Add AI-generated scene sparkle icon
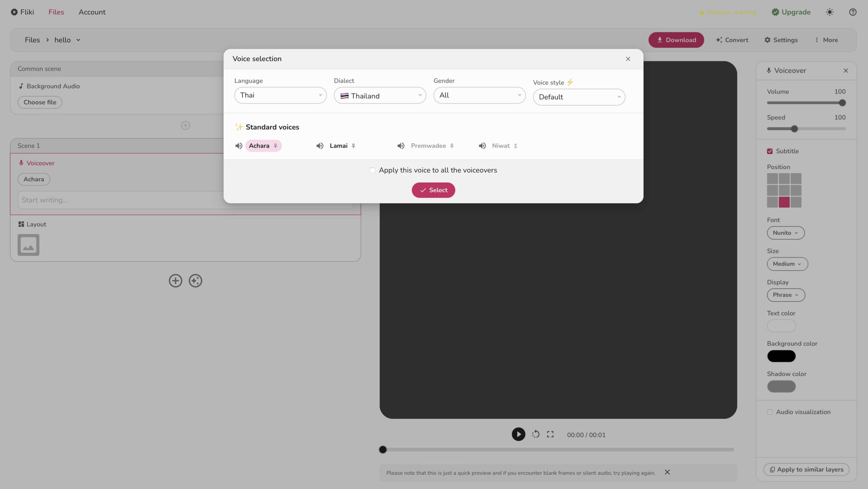The width and height of the screenshot is (868, 489). [x=195, y=281]
